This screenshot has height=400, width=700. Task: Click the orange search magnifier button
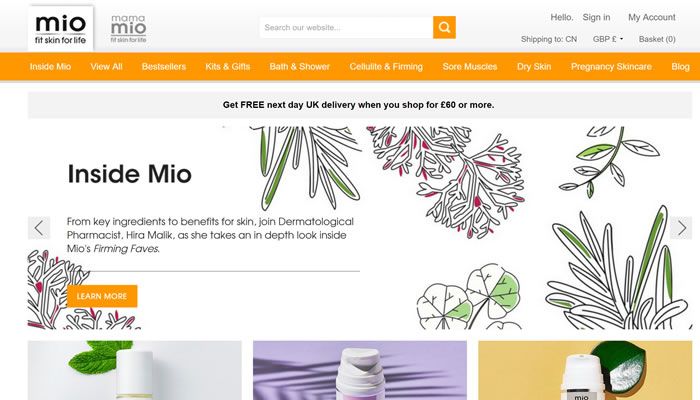(x=444, y=28)
